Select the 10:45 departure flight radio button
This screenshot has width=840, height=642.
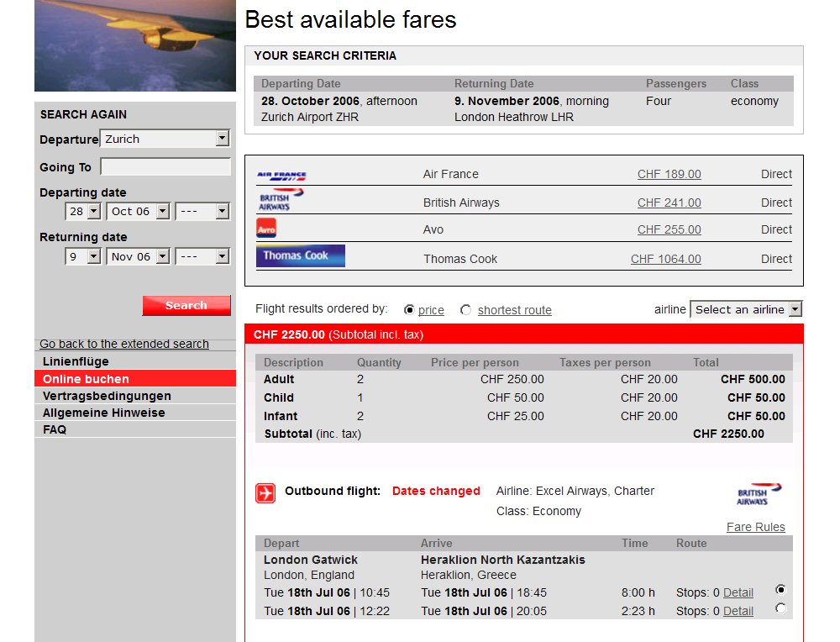point(781,590)
